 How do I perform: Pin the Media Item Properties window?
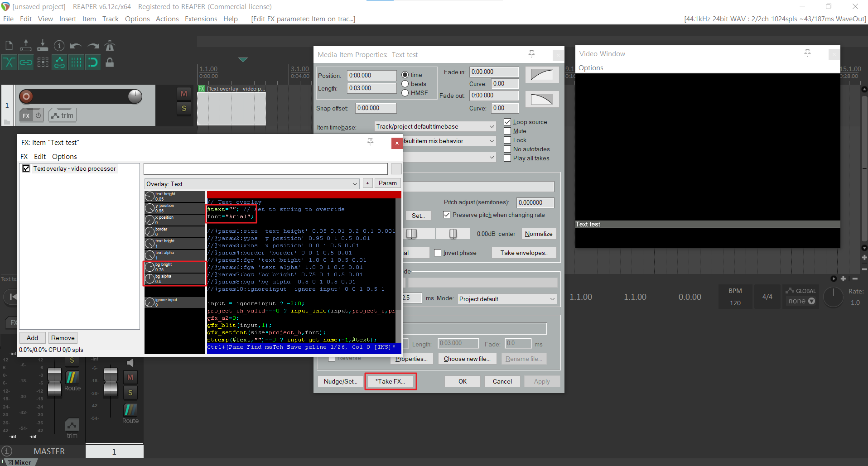point(531,54)
